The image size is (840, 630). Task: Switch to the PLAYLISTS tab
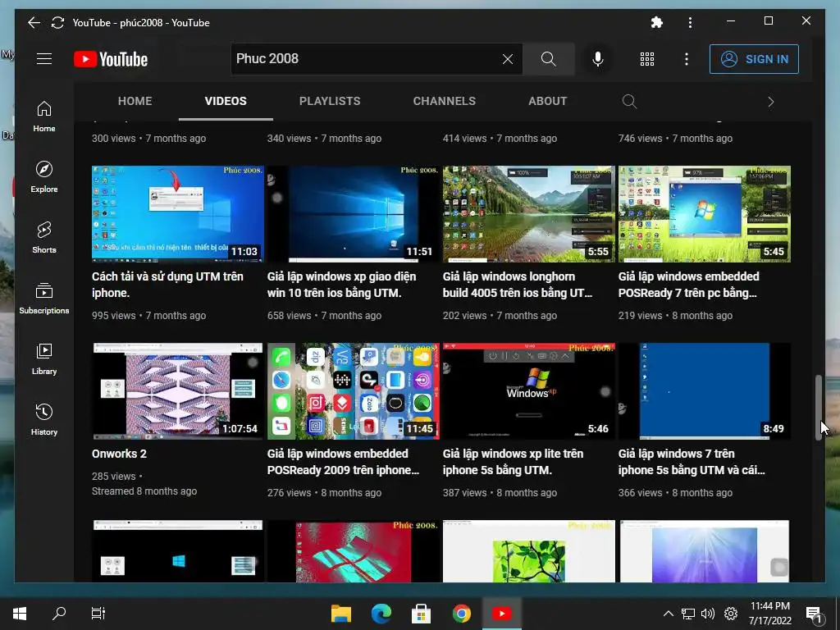(x=330, y=101)
